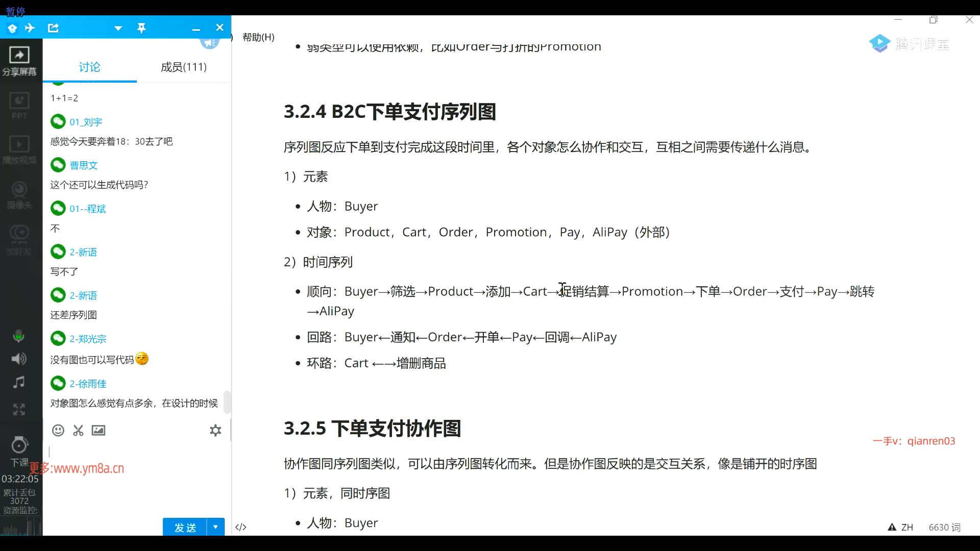Click the 发送 send button

[x=185, y=527]
